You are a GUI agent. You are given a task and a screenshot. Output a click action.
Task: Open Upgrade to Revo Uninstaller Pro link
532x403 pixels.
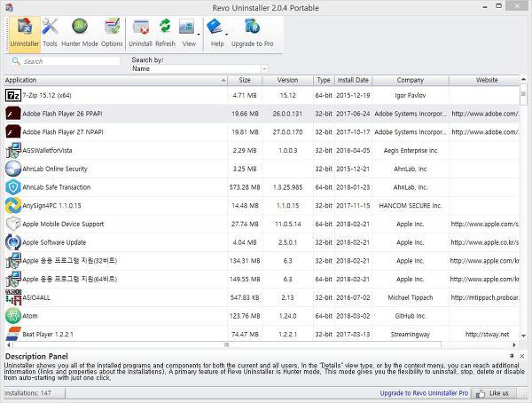click(424, 393)
